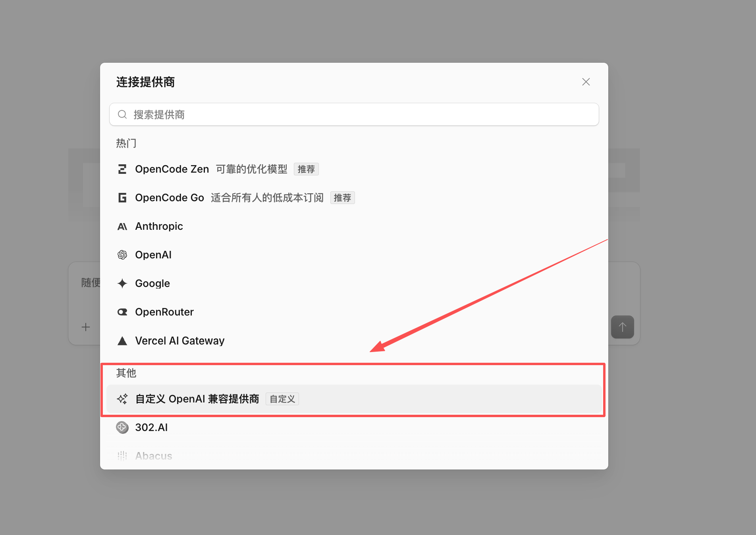This screenshot has width=756, height=535.
Task: Click 适合所有人的低成本订阅 description text
Action: pyautogui.click(x=267, y=198)
